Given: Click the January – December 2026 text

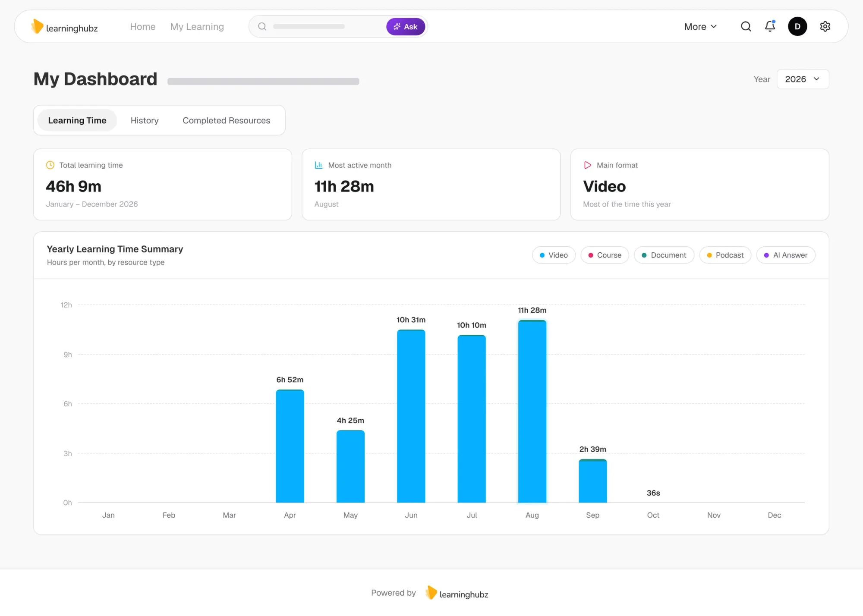Looking at the screenshot, I should 92,204.
